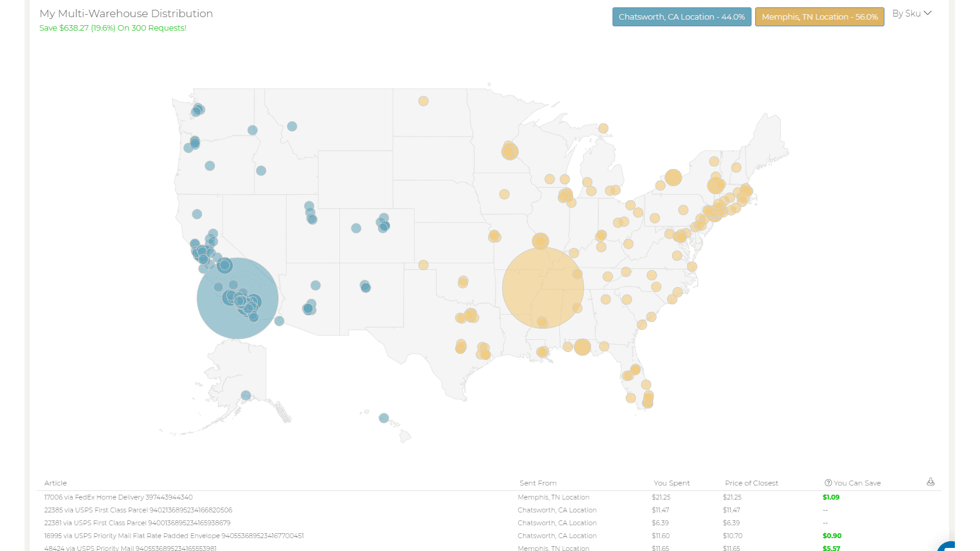Screen dimensions: 980x551
Task: Click the help icon beside You Can Save
Action: tap(828, 483)
